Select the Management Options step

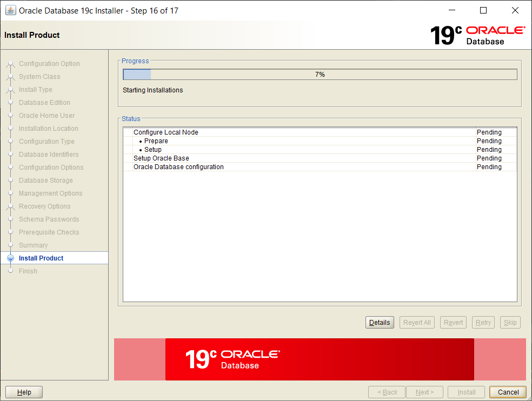(x=51, y=193)
